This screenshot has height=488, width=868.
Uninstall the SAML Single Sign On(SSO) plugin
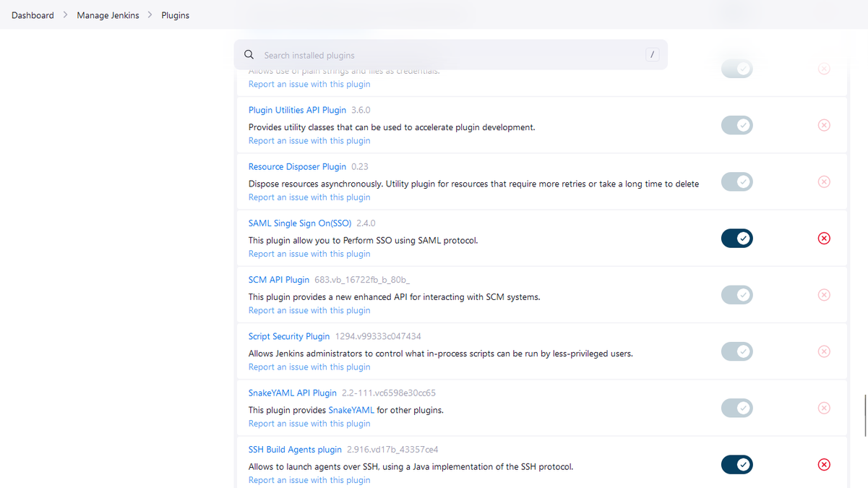coord(824,238)
